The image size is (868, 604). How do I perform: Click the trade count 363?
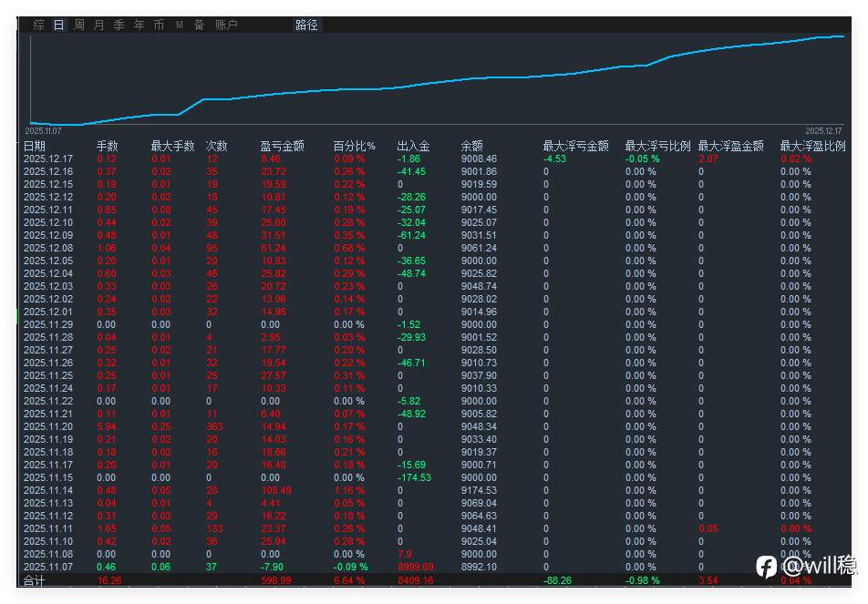pyautogui.click(x=214, y=426)
